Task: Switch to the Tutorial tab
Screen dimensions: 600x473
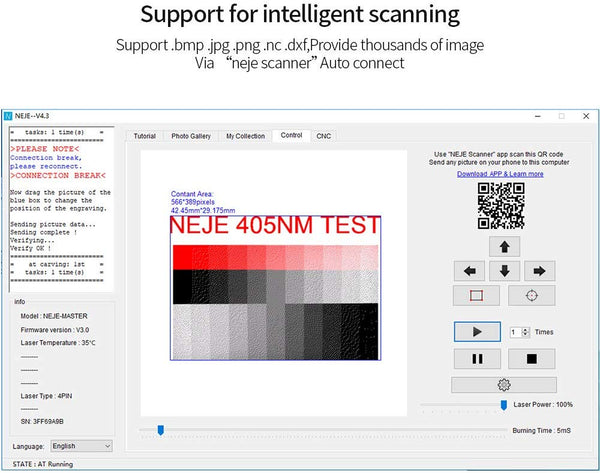Action: 145,136
